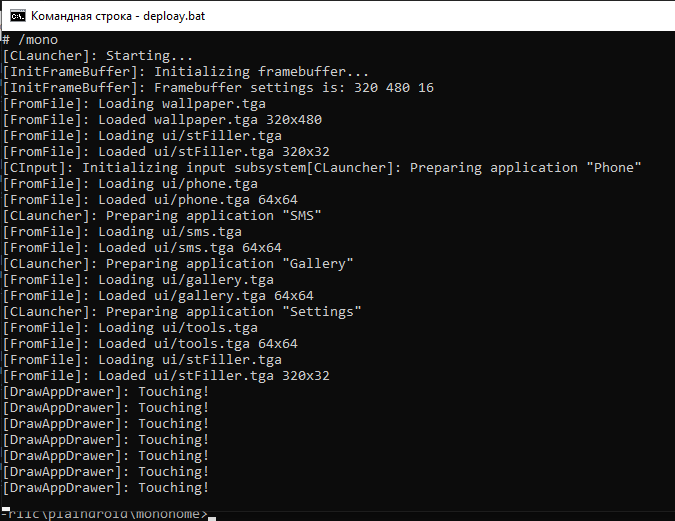
Task: Click the Preparing application "Settings" line
Action: [x=182, y=312]
